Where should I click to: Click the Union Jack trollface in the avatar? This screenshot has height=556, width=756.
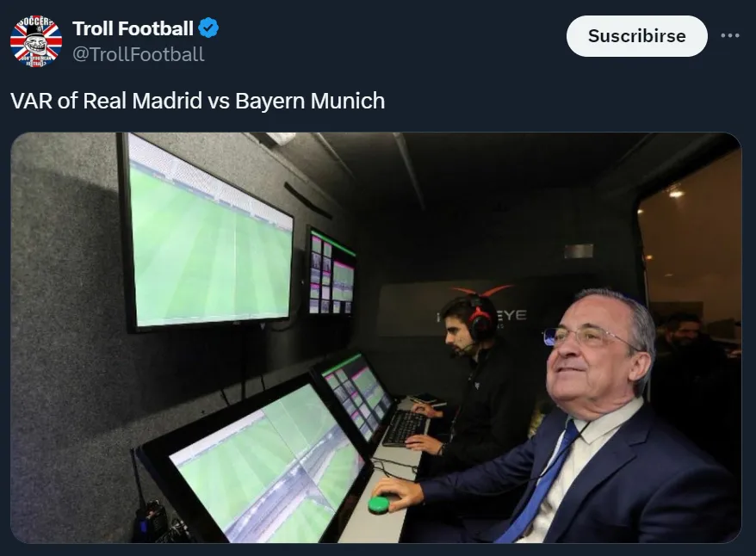tap(36, 42)
